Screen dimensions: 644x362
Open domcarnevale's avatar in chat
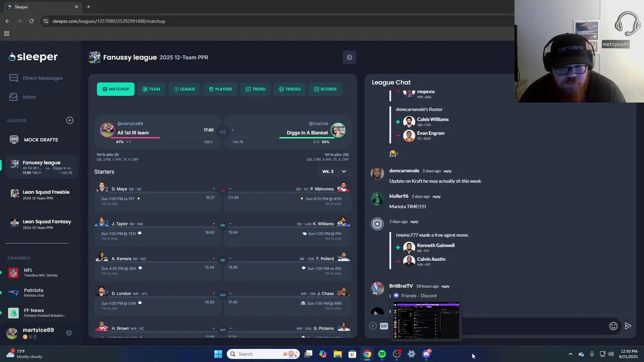pos(377,173)
